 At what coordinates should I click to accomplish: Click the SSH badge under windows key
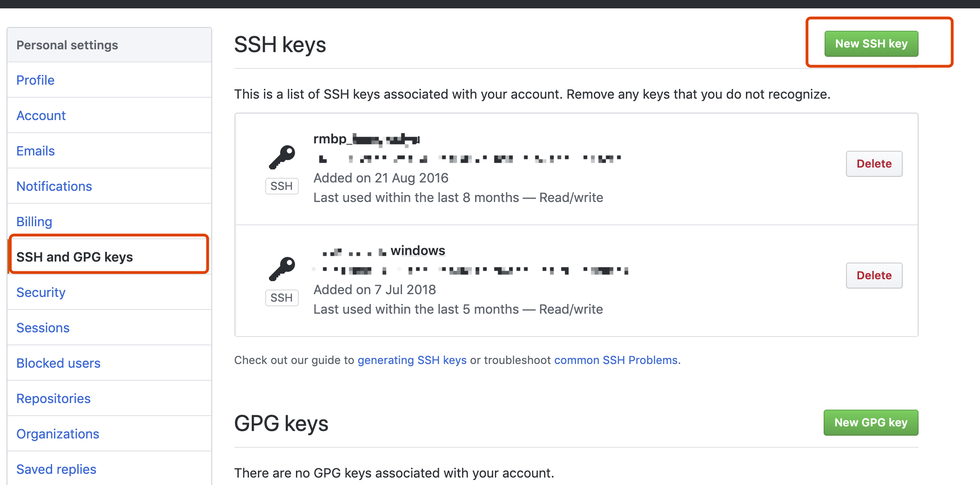click(x=282, y=298)
